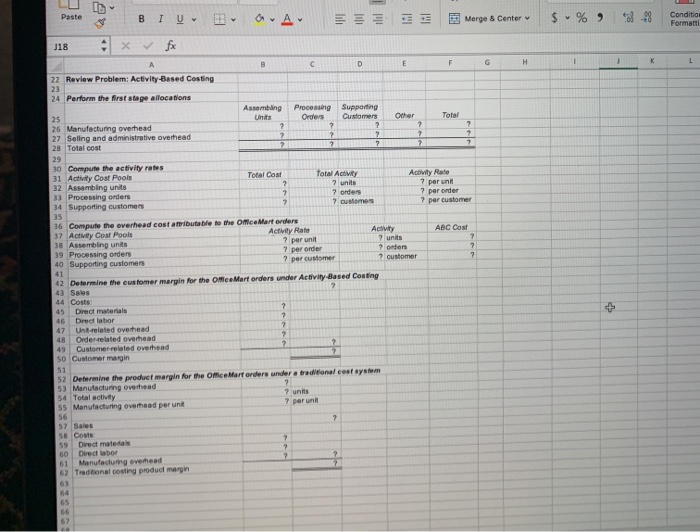Click 'Customer-related overhead' cell
The width and height of the screenshot is (700, 532).
(122, 348)
